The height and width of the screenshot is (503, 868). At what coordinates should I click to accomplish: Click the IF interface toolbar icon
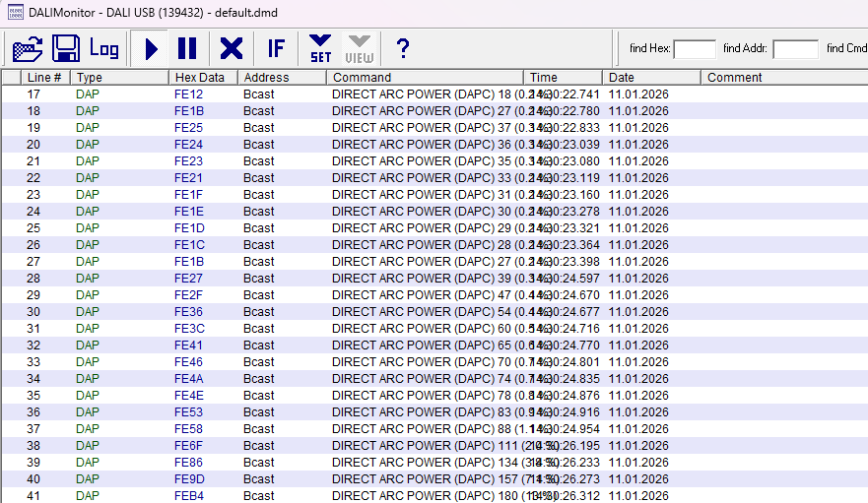276,48
